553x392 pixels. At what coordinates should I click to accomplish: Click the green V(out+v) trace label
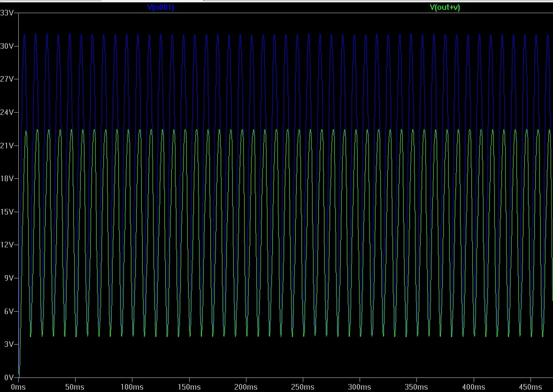(x=445, y=8)
